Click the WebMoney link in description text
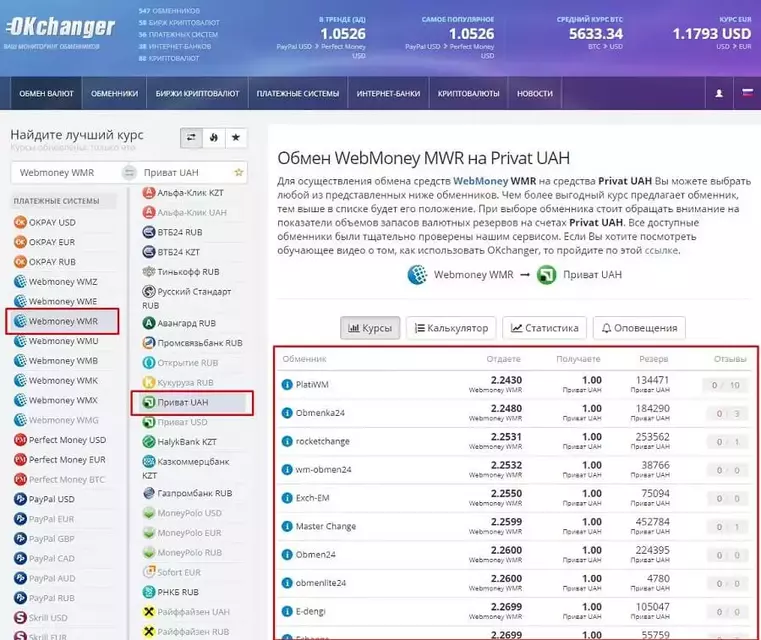This screenshot has height=640, width=761. click(x=480, y=181)
